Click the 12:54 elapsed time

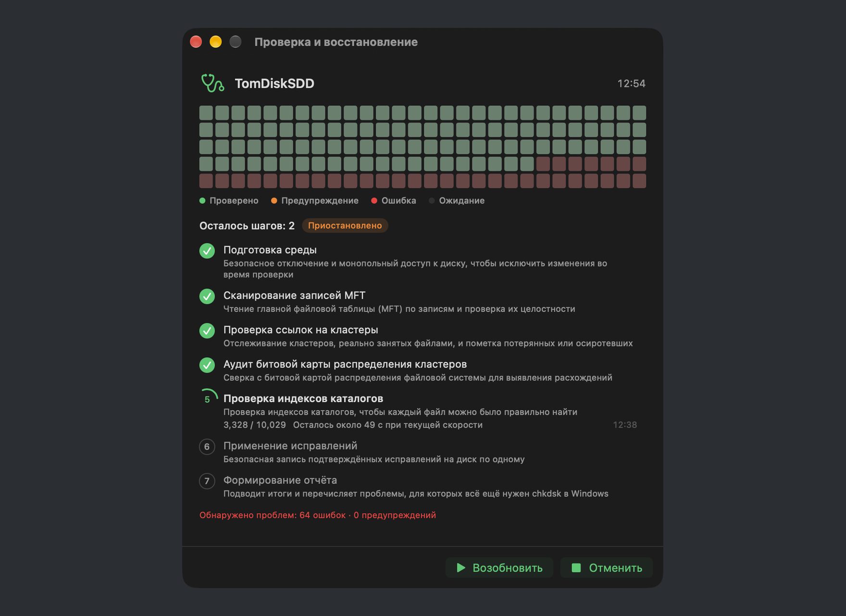click(x=631, y=84)
